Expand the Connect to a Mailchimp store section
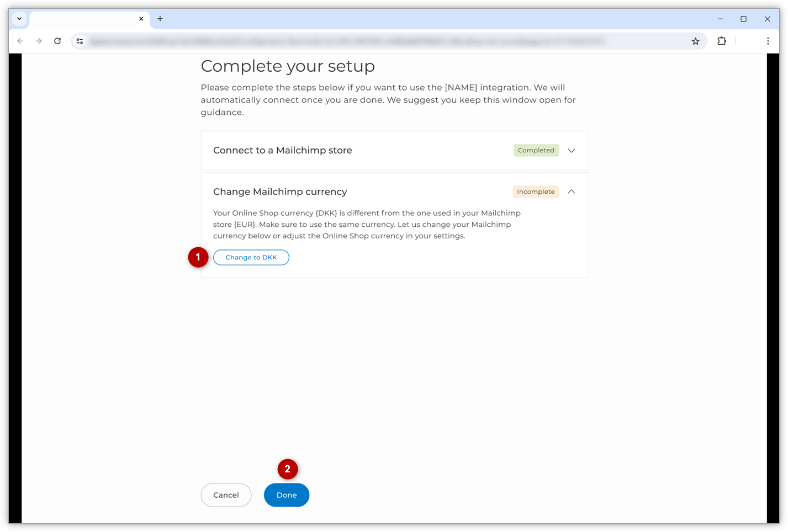 (x=572, y=150)
